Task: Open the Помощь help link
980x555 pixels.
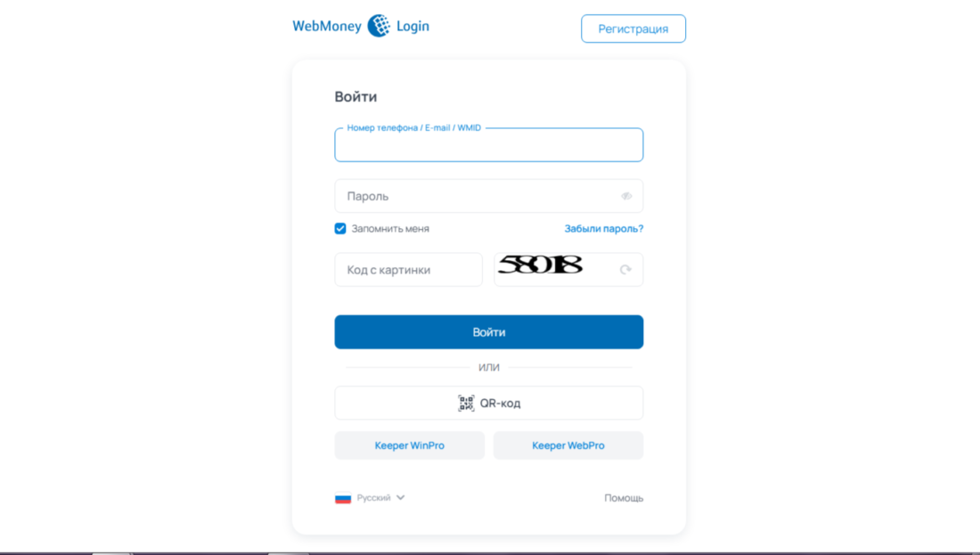Action: click(624, 498)
